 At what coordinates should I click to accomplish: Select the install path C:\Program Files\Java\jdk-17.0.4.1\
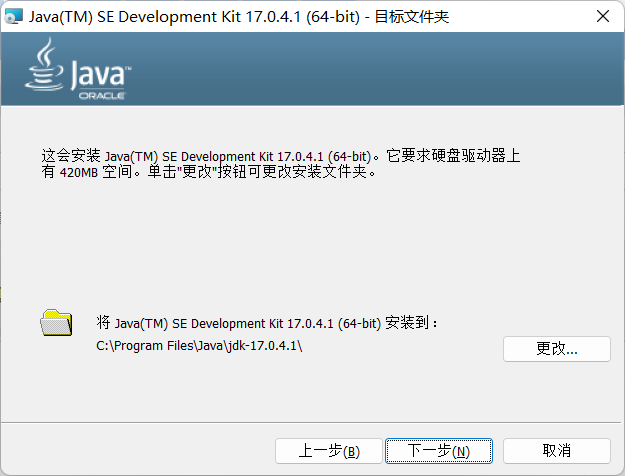(x=199, y=346)
